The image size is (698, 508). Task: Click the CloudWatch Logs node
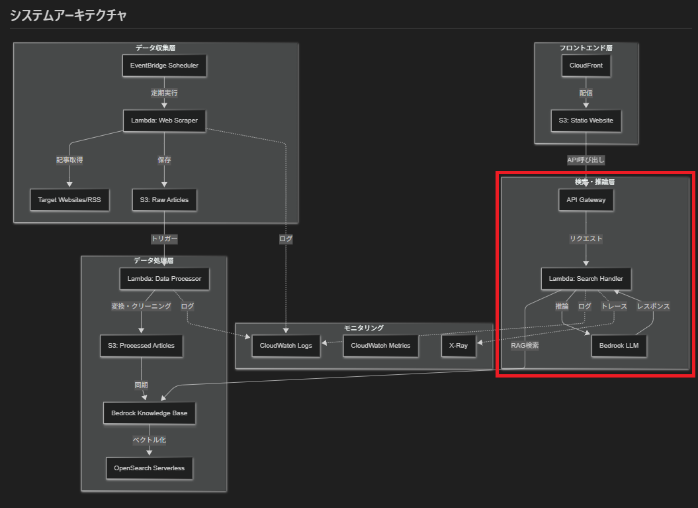(x=286, y=346)
